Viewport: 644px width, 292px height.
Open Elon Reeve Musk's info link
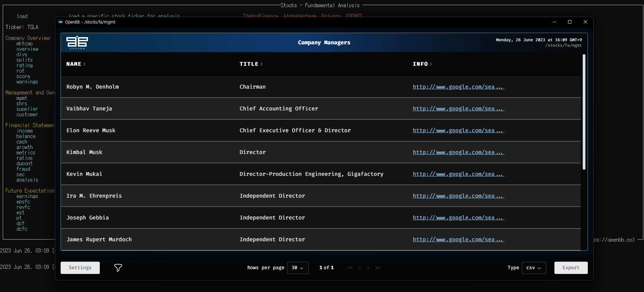pos(458,130)
